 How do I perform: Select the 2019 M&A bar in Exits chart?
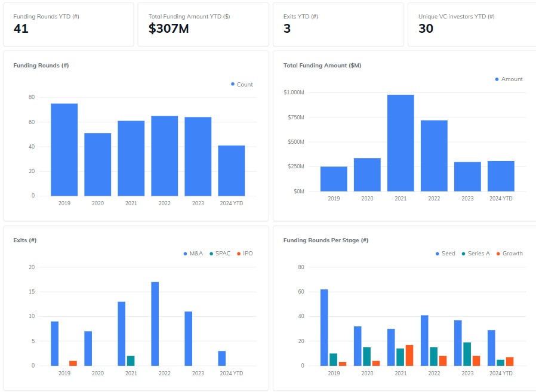tap(55, 344)
